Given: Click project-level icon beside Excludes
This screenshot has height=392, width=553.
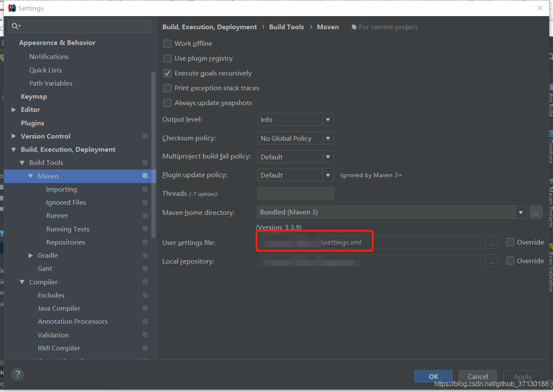Looking at the screenshot, I should pyautogui.click(x=145, y=295).
